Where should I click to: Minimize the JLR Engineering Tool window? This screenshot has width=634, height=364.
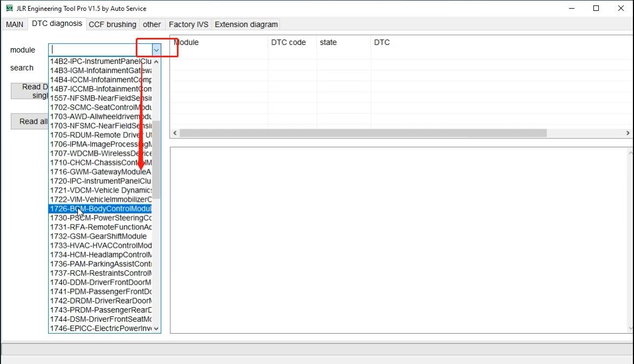click(572, 8)
